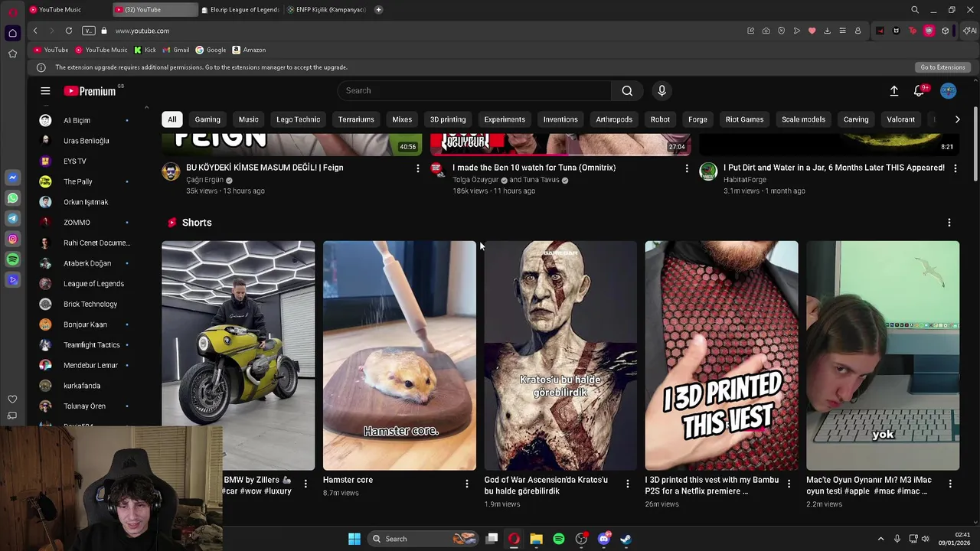
Task: Open the extensions cube icon
Action: pos(946,31)
